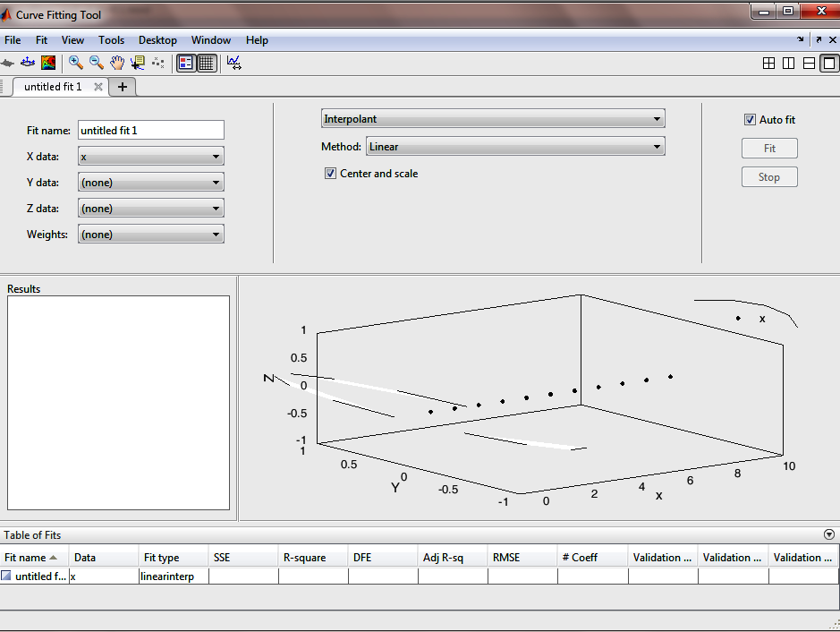Viewport: 840px width, 632px height.
Task: Open the contour plot icon
Action: [x=48, y=63]
